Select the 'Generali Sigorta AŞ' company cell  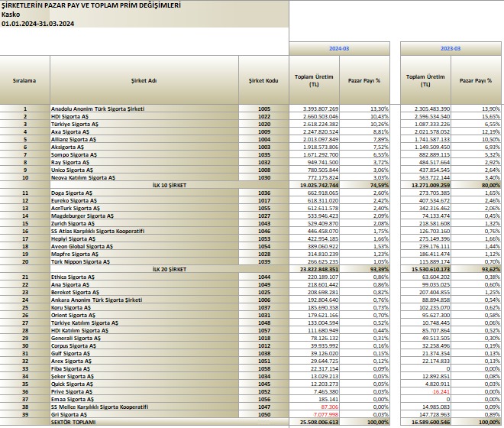coord(144,339)
